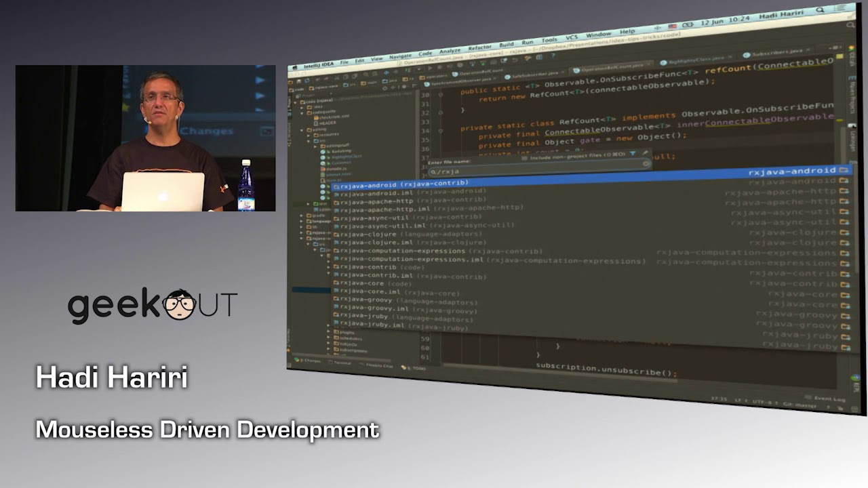Select the rxjava-apache-http.iml result row

coord(591,207)
